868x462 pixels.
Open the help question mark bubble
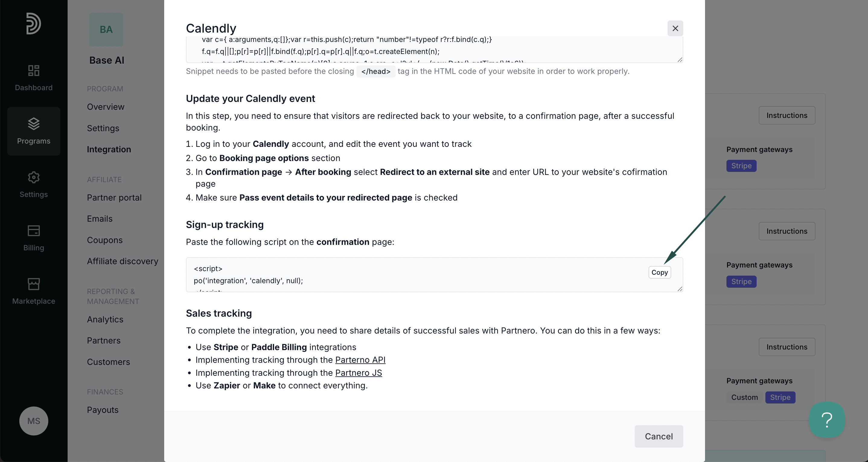pos(827,419)
